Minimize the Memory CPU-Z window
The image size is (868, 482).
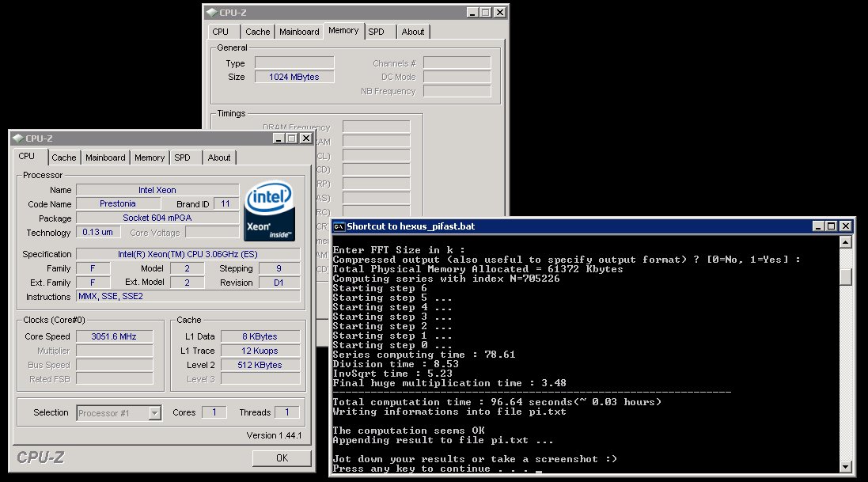[472, 13]
